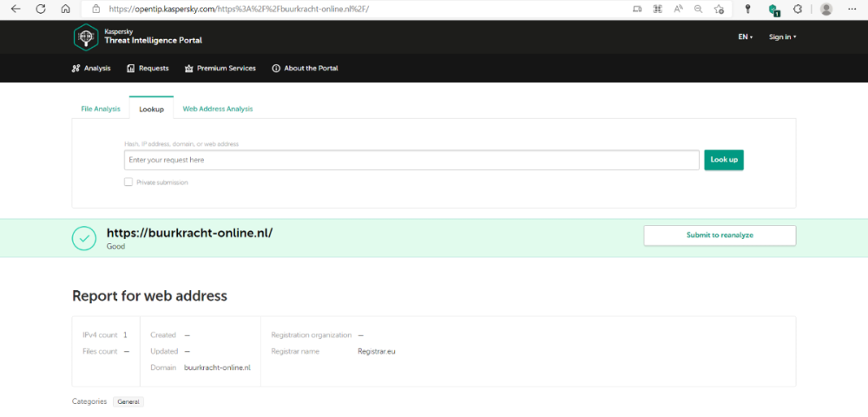Reload the current page
Viewport: 868px width, 417px height.
(x=41, y=9)
